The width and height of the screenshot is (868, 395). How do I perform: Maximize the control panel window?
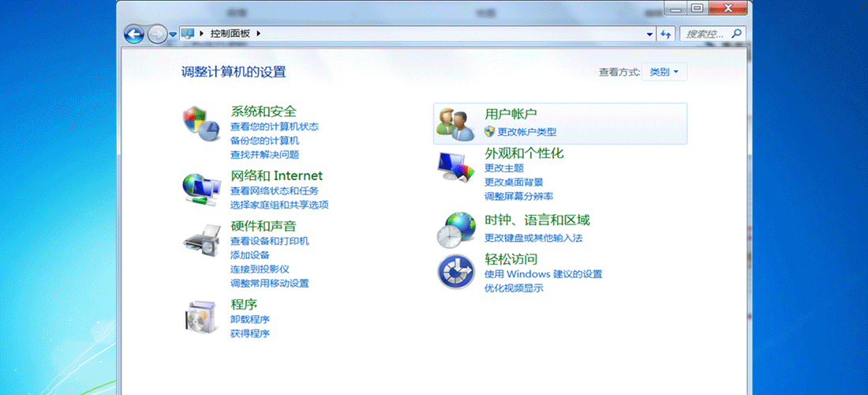698,7
